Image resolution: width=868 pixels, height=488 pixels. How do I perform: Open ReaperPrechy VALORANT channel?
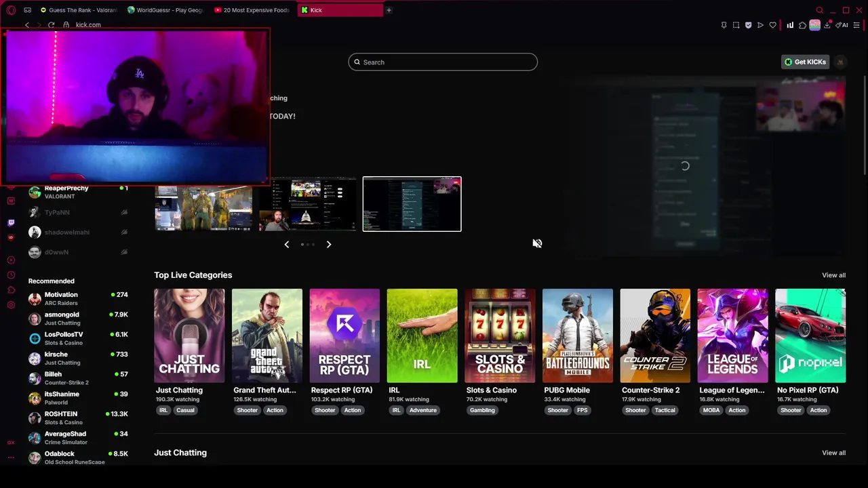click(78, 192)
